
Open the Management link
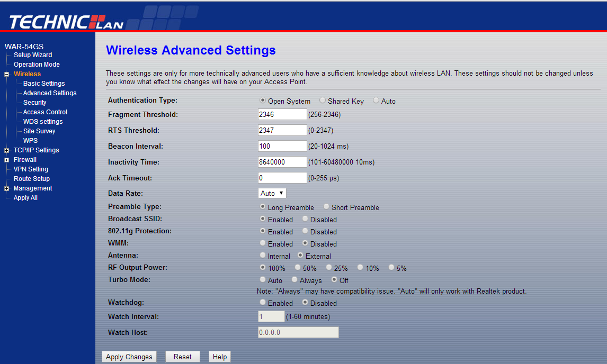tap(33, 188)
